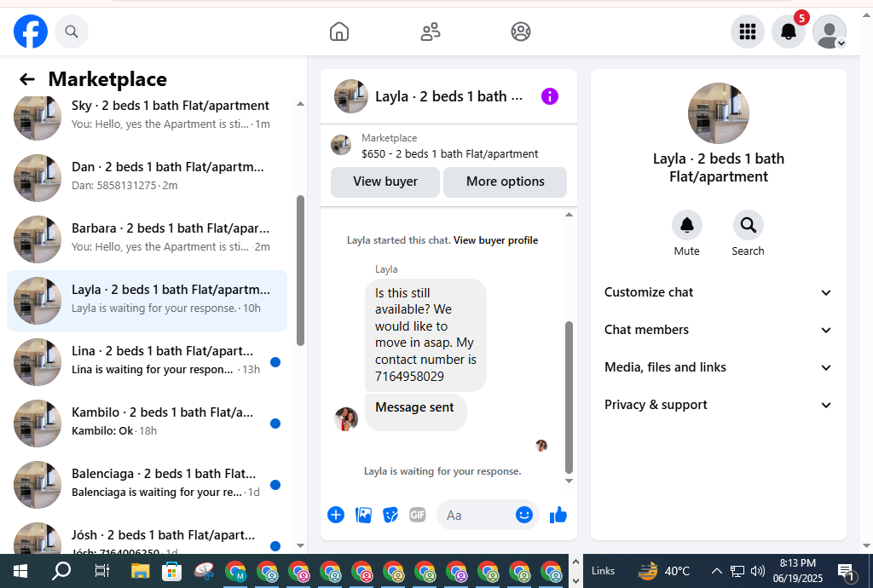The height and width of the screenshot is (588, 873).
Task: Show hidden system tray icons chevron
Action: coord(717,571)
